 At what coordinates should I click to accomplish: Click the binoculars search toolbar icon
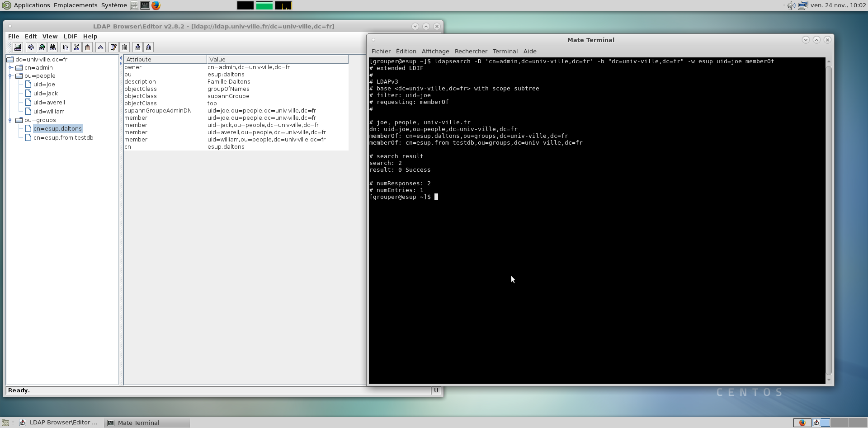53,47
